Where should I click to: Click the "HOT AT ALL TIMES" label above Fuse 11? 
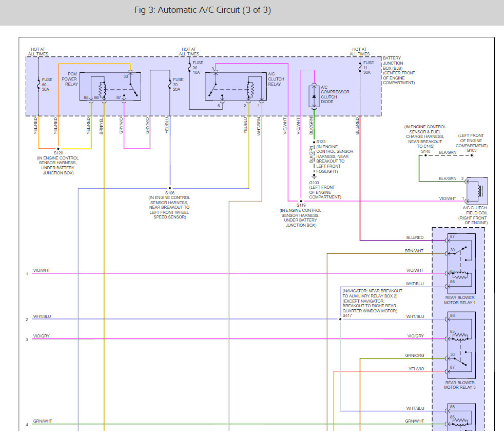[360, 52]
